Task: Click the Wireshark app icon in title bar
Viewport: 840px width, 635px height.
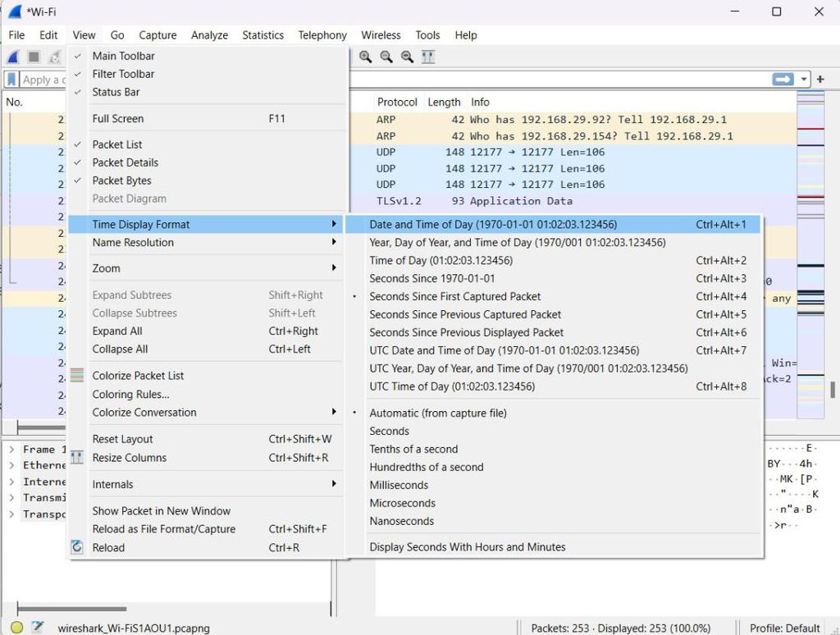Action: pos(15,11)
